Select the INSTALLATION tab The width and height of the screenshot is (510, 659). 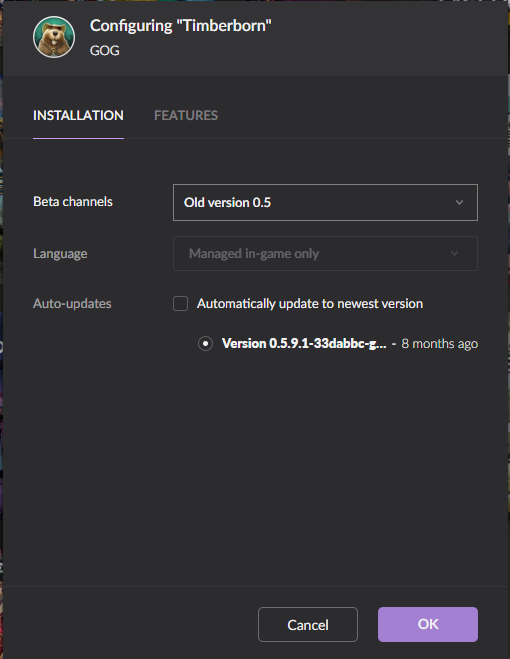pos(78,116)
